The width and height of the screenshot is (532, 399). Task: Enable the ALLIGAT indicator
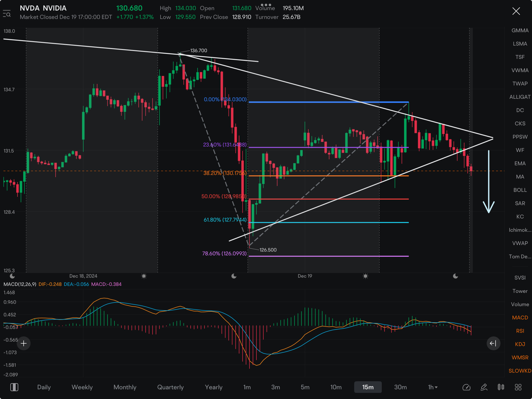point(520,97)
